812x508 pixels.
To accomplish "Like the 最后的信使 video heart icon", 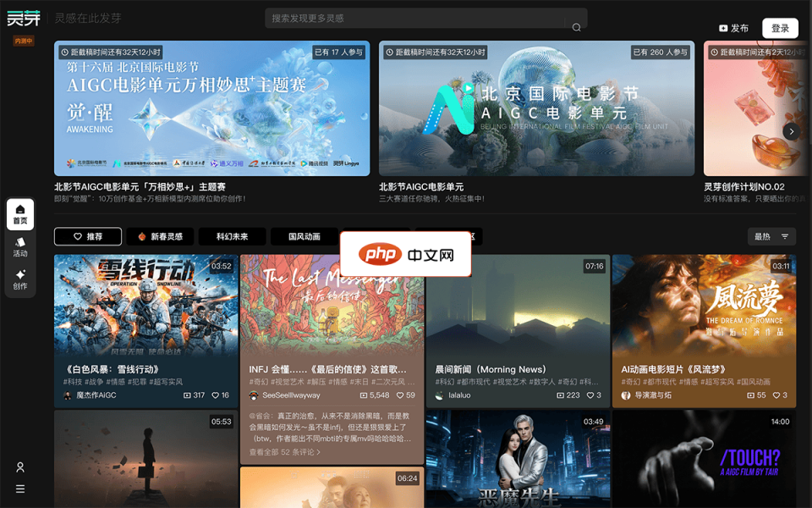I will pyautogui.click(x=400, y=395).
